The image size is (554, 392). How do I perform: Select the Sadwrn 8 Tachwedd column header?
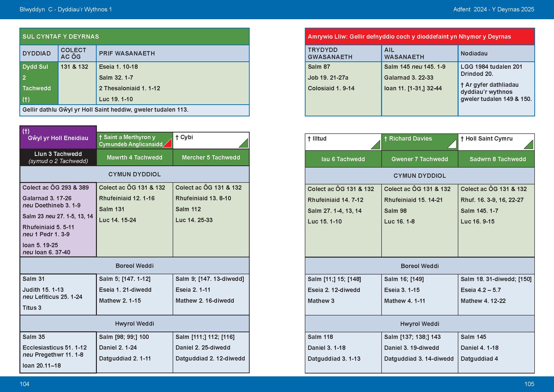coord(498,159)
